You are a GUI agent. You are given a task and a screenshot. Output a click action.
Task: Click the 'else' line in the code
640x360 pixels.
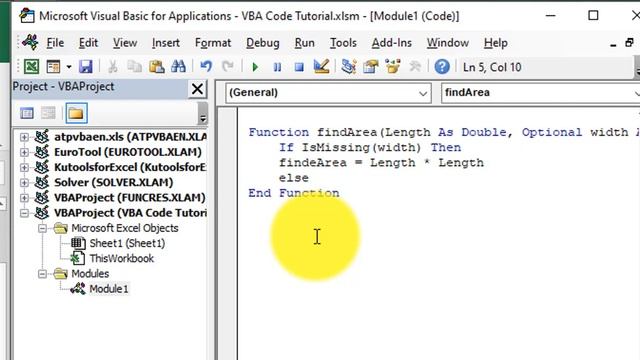[x=293, y=178]
